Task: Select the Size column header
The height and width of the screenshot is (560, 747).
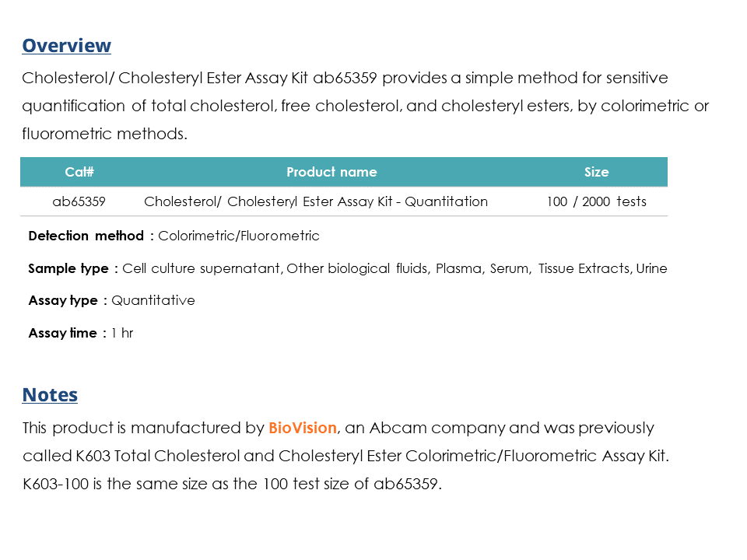Action: tap(597, 172)
